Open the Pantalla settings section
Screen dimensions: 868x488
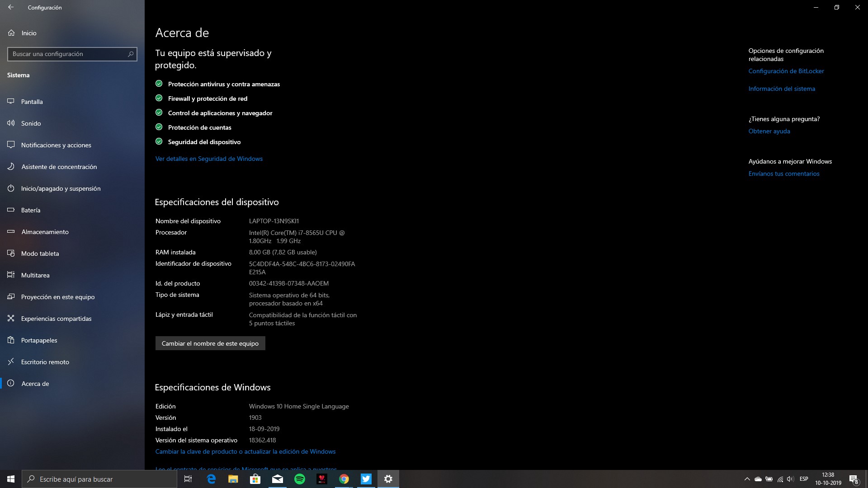(72, 102)
